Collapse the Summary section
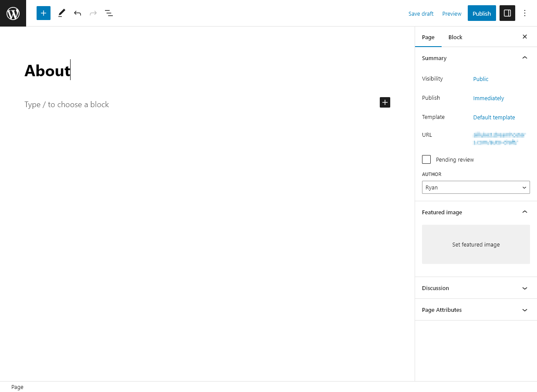This screenshot has height=392, width=537. (524, 57)
